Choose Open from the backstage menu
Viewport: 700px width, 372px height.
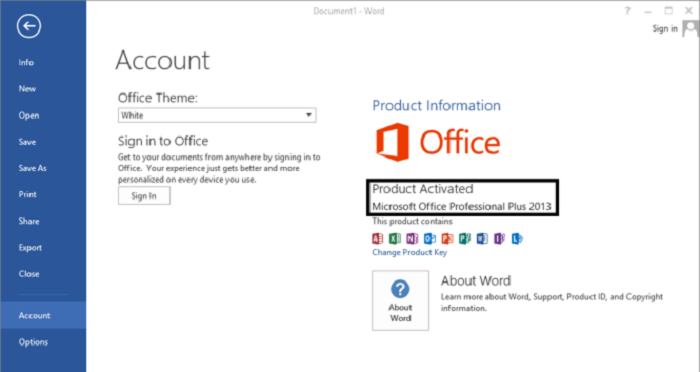[x=29, y=116]
